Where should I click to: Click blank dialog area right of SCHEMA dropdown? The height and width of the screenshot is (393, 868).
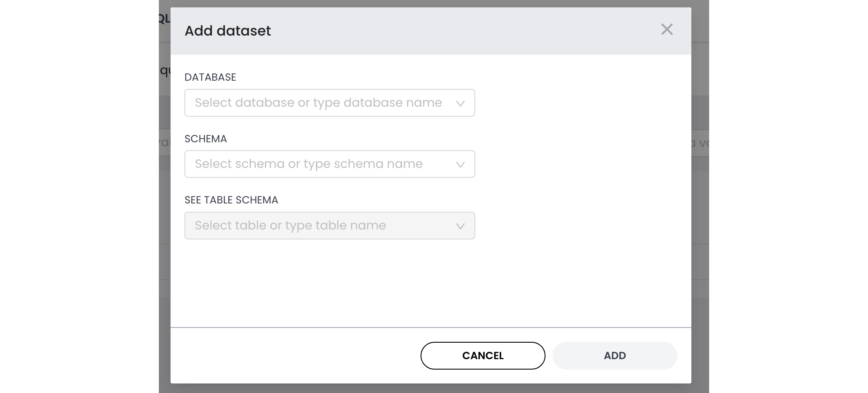click(582, 164)
